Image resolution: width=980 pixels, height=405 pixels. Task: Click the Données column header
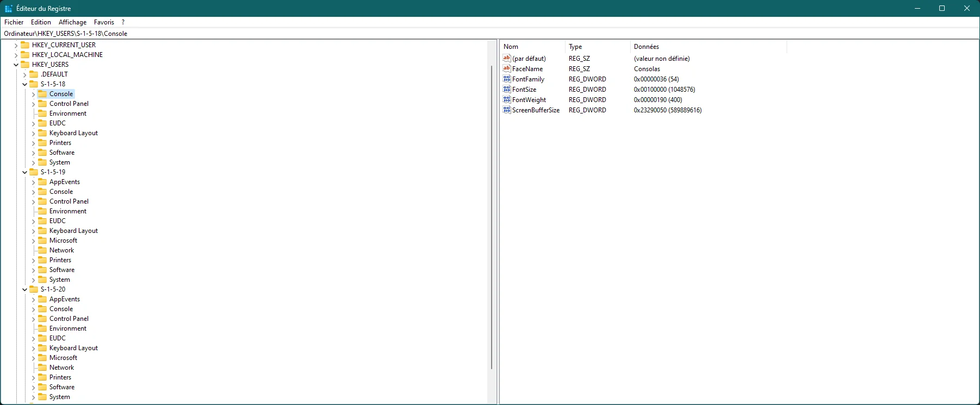(x=708, y=47)
